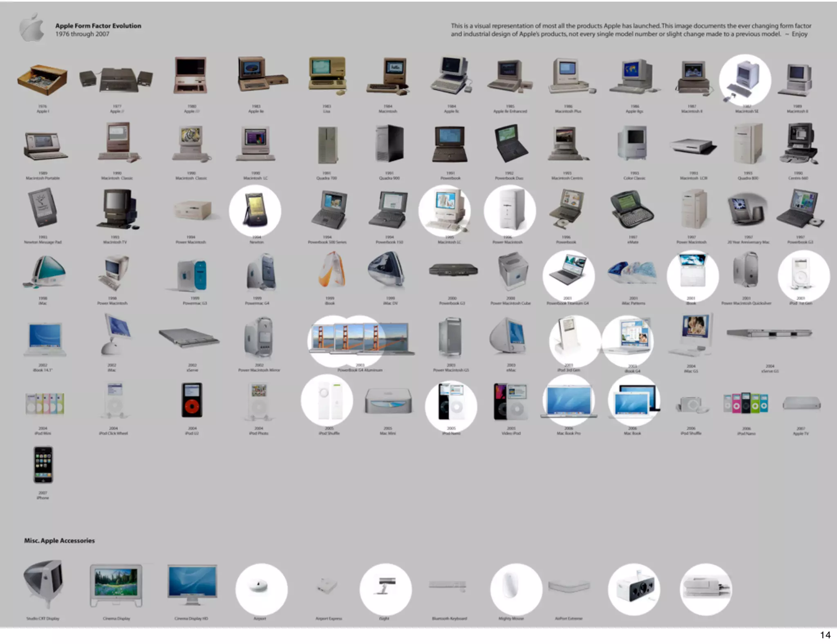Screen dimensions: 837x644
Task: Click the Newton Message Pad image
Action: (42, 209)
